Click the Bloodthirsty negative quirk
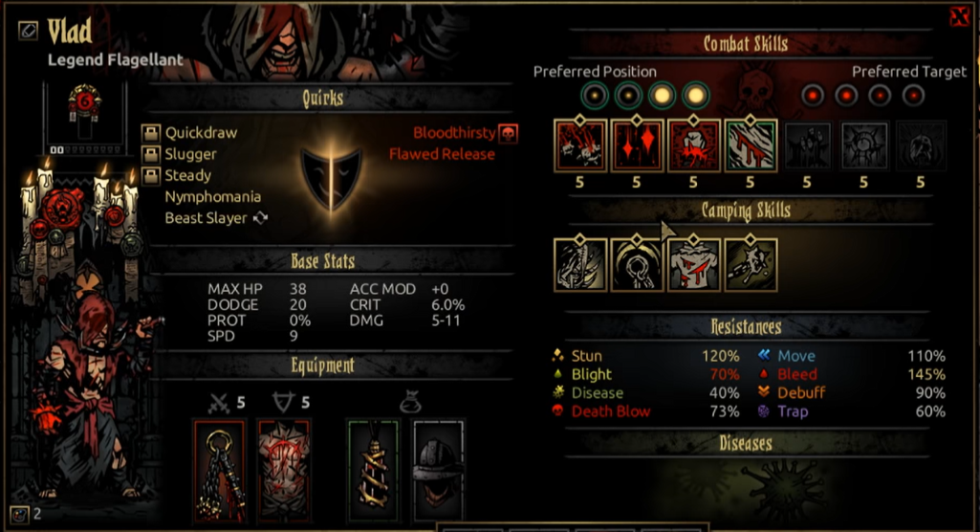The width and height of the screenshot is (980, 532). 454,133
